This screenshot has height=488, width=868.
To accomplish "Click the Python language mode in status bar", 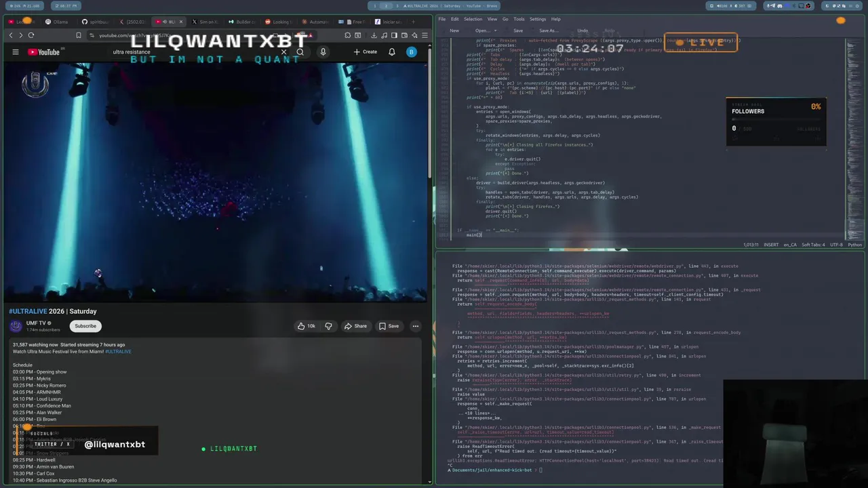I will click(854, 245).
